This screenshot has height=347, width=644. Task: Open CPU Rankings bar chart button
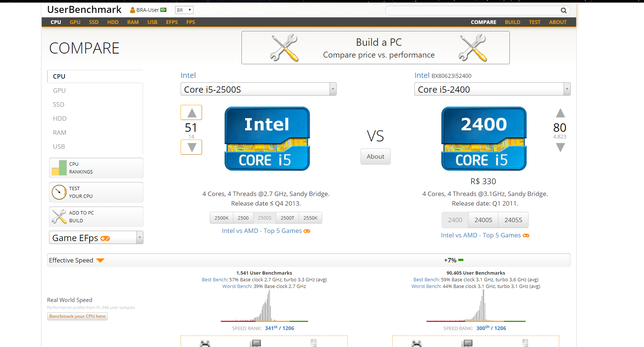tap(96, 168)
